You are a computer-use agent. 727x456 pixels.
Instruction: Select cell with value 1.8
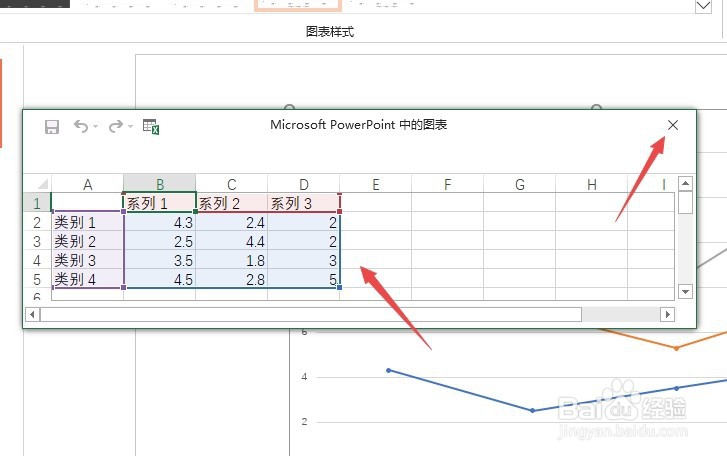(231, 260)
